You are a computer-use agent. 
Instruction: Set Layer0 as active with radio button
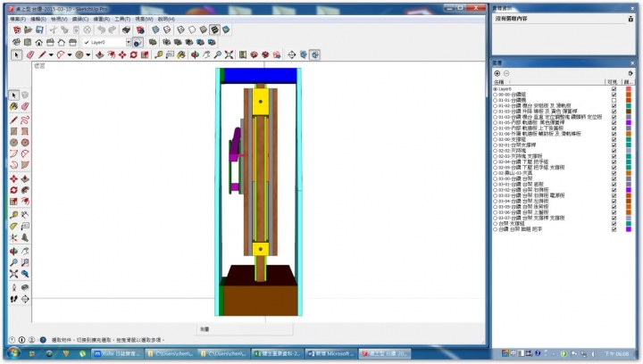point(496,88)
